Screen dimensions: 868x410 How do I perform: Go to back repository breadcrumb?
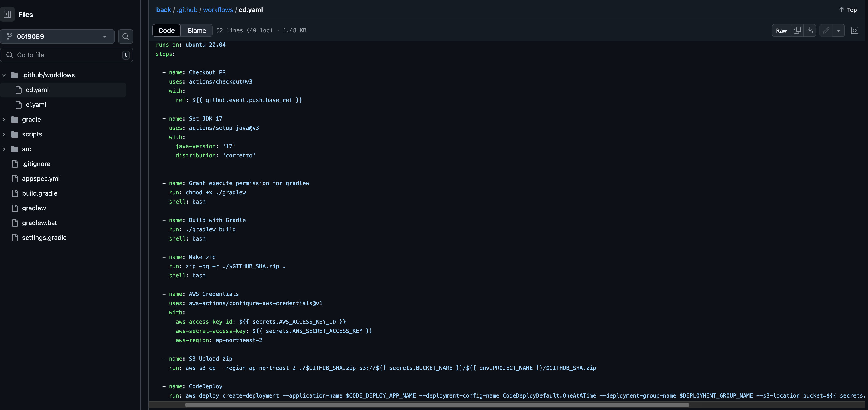[164, 10]
